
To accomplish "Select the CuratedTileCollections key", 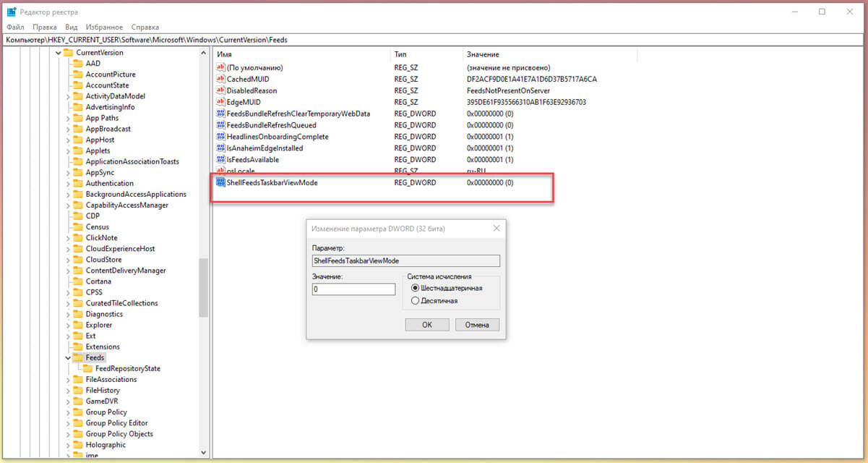I will click(121, 303).
